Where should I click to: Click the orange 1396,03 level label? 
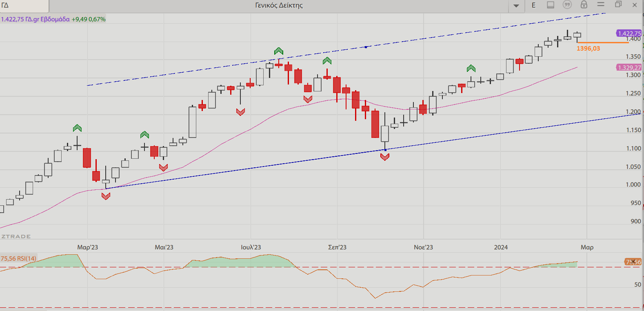coord(588,49)
